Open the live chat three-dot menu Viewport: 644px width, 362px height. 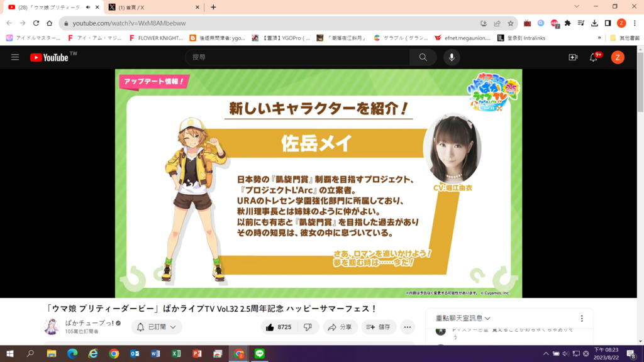pos(582,319)
